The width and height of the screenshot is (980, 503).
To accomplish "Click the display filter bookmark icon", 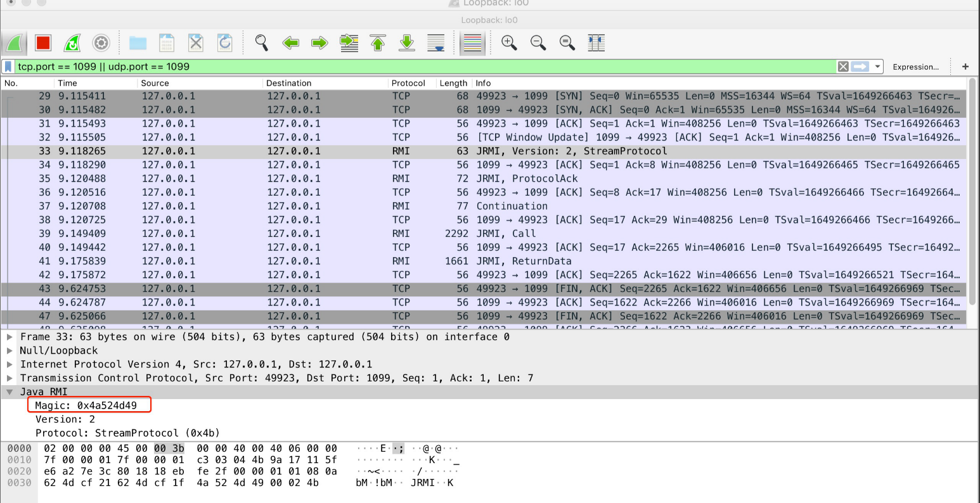I will [8, 67].
